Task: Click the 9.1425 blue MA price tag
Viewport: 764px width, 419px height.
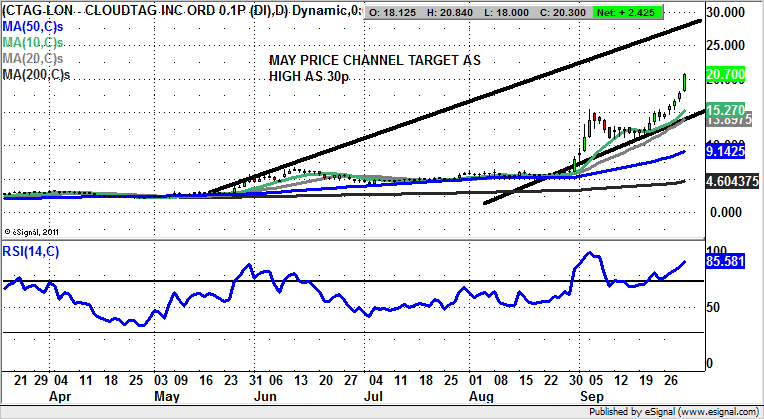Action: (x=722, y=151)
